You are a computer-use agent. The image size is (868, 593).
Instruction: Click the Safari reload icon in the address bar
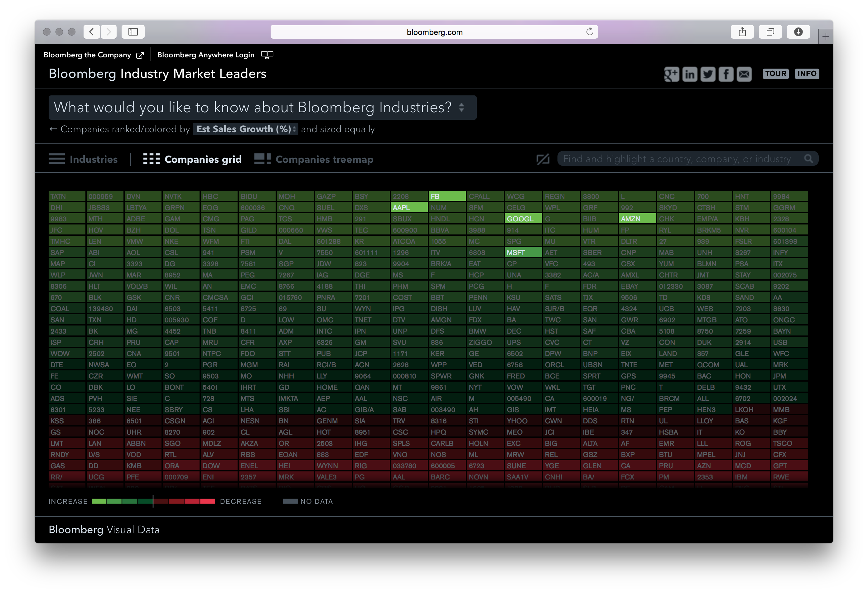[x=590, y=32]
